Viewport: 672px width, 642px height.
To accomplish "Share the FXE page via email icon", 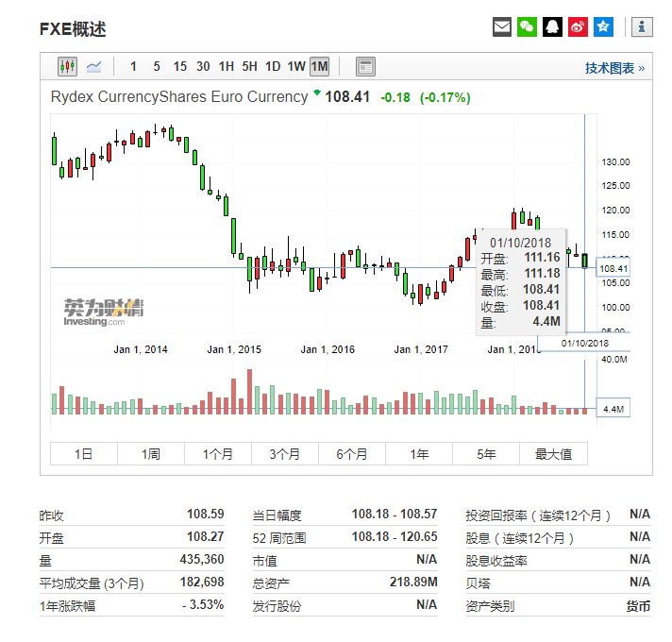I will (x=502, y=27).
